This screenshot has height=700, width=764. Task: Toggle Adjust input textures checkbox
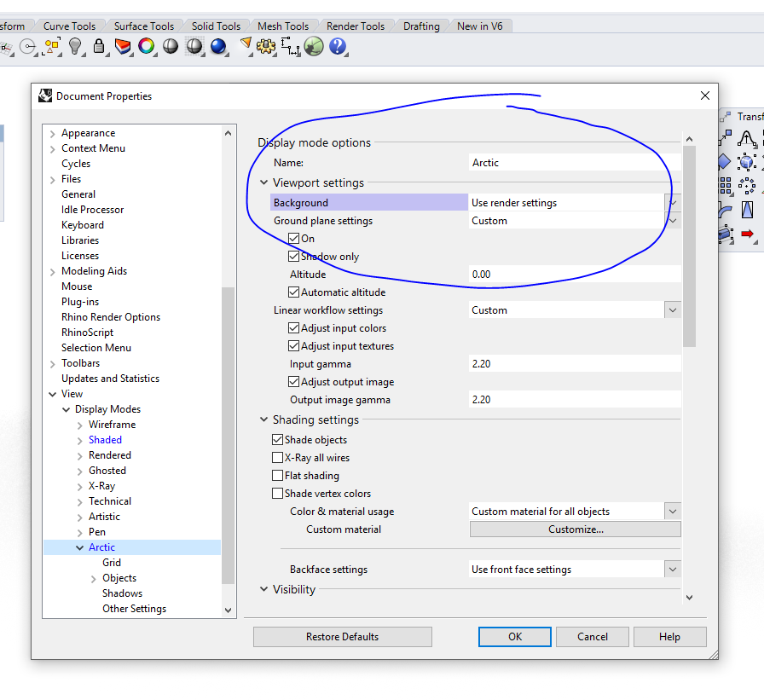(293, 346)
